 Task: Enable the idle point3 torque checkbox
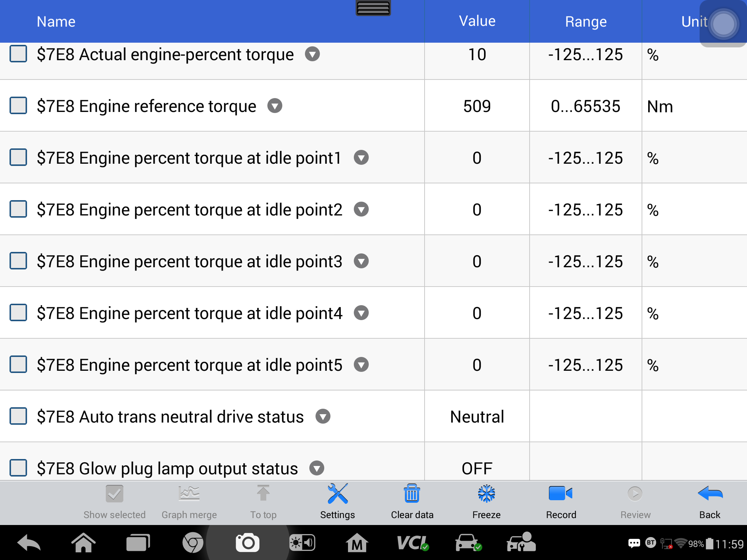click(18, 261)
